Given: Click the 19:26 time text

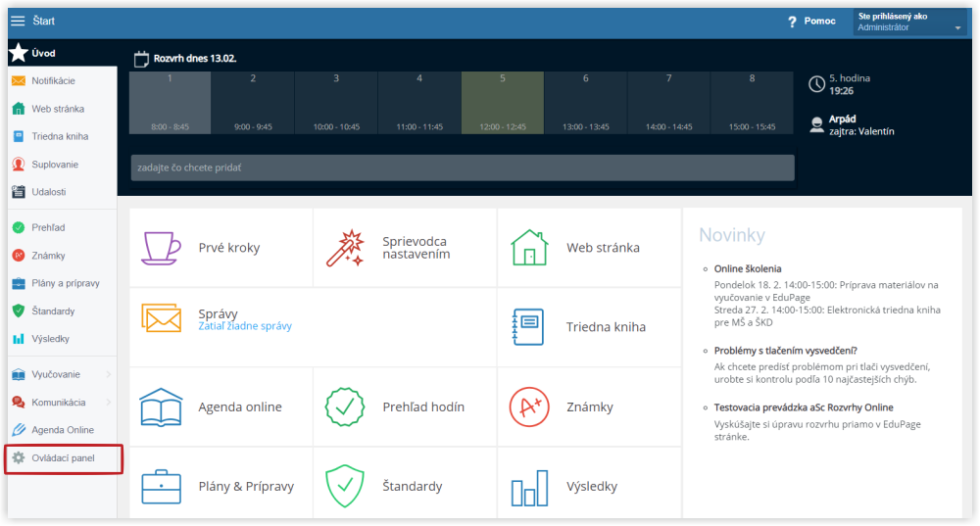Looking at the screenshot, I should tap(841, 91).
